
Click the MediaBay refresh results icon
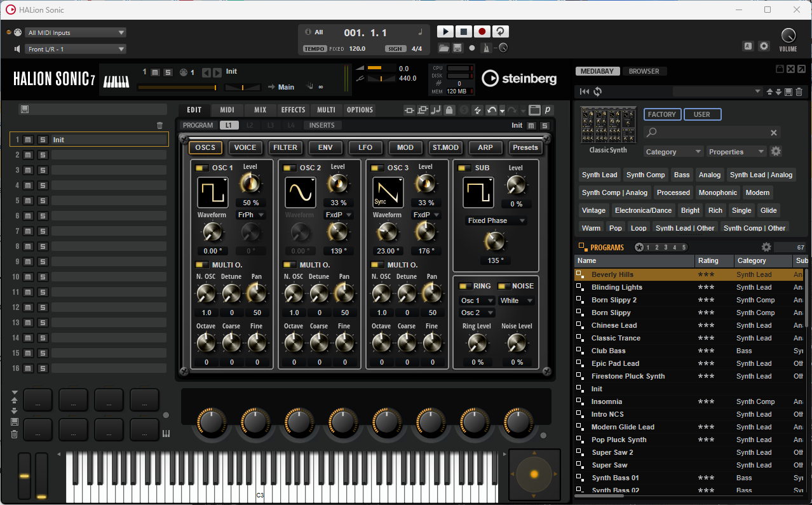(x=598, y=91)
